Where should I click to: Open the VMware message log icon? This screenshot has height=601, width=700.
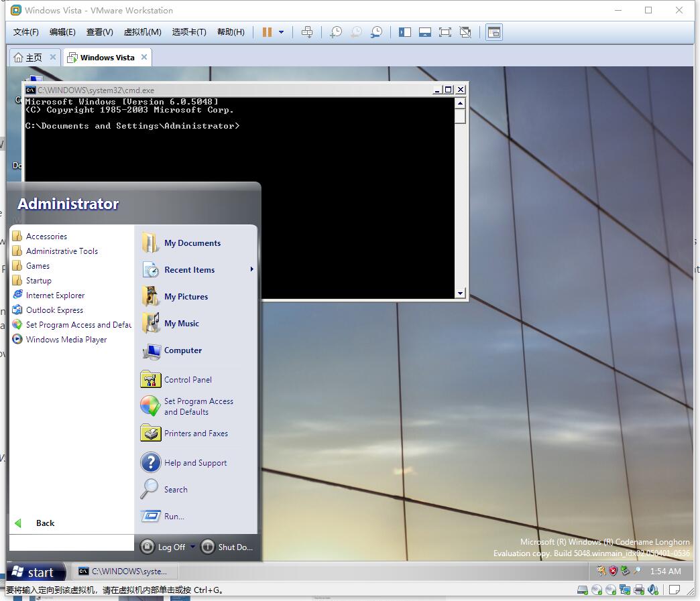(675, 590)
